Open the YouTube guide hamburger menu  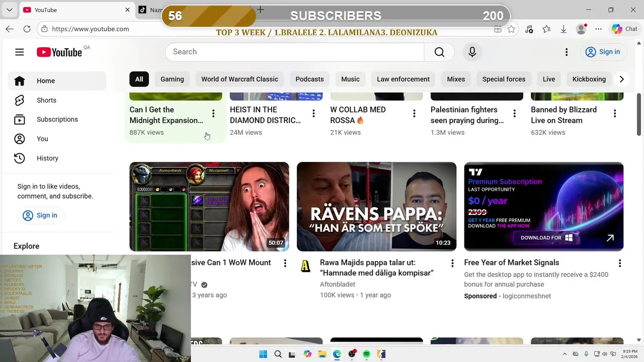click(x=19, y=52)
